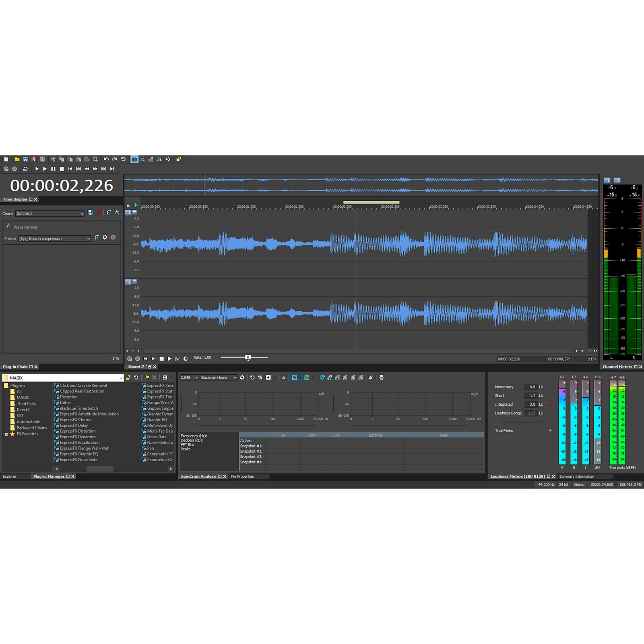Open the Chain (Untitled) dropdown
644x644 pixels.
(x=82, y=214)
